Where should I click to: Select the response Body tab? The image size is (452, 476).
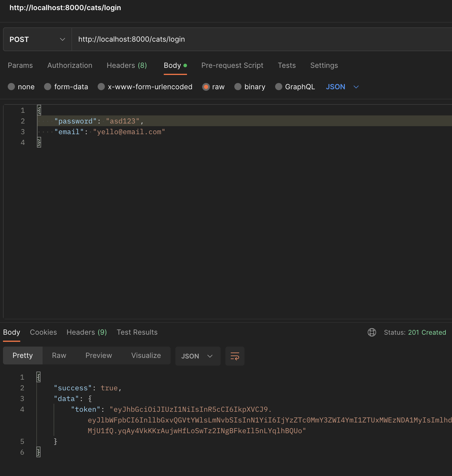point(12,332)
